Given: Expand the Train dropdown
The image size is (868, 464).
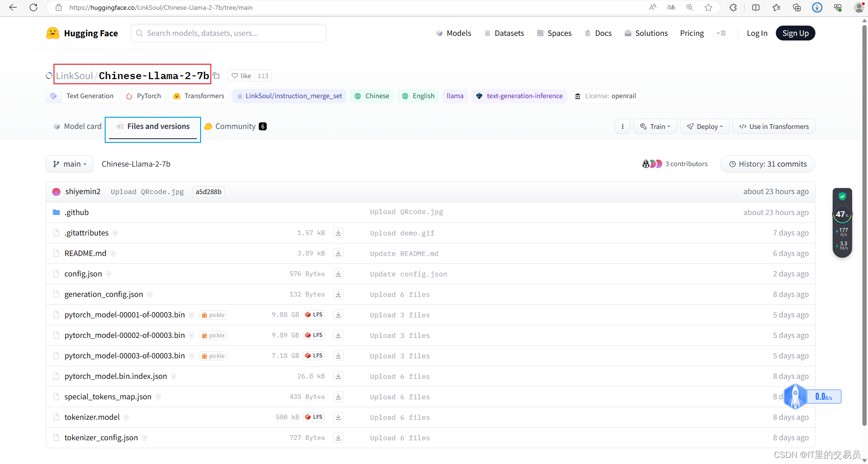Looking at the screenshot, I should pyautogui.click(x=655, y=127).
